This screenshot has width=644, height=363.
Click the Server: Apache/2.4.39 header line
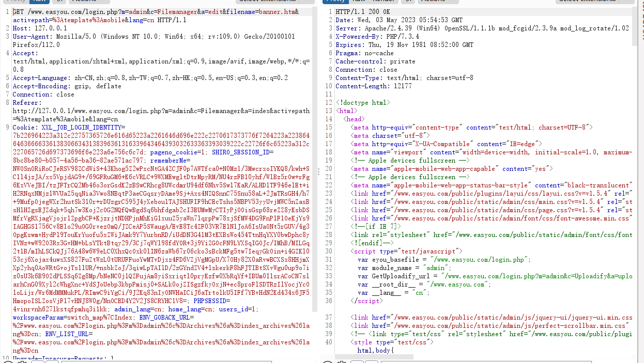click(x=482, y=28)
